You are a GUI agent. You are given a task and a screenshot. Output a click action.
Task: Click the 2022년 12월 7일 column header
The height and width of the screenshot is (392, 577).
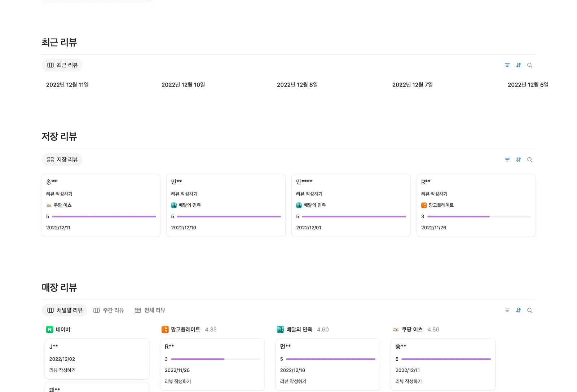[413, 85]
